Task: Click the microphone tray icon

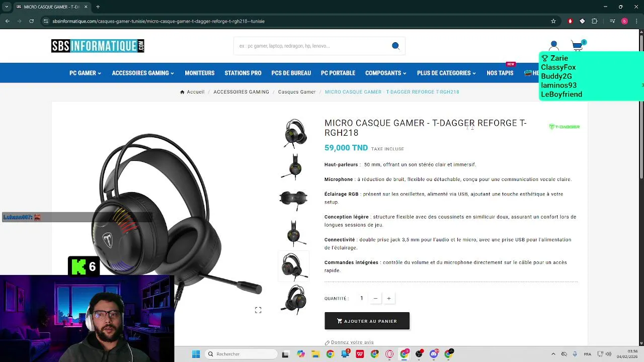Action: click(x=575, y=354)
